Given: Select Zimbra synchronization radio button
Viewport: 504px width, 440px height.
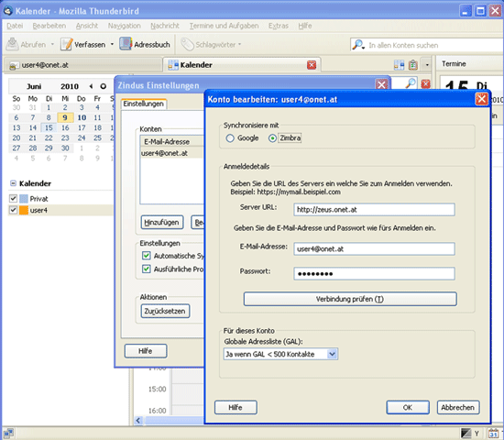Looking at the screenshot, I should point(272,138).
